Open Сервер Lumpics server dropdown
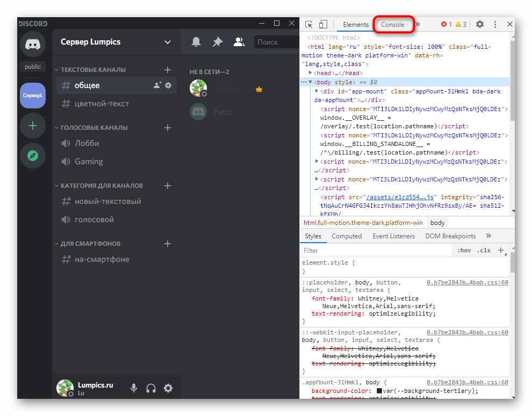This screenshot has width=532, height=416. (116, 42)
